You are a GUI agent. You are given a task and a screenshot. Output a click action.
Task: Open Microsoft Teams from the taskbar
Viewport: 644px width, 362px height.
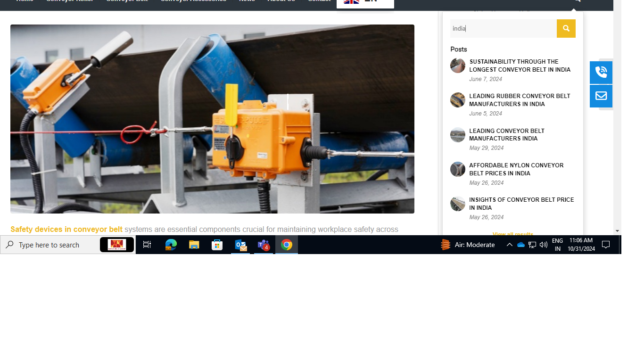(264, 245)
